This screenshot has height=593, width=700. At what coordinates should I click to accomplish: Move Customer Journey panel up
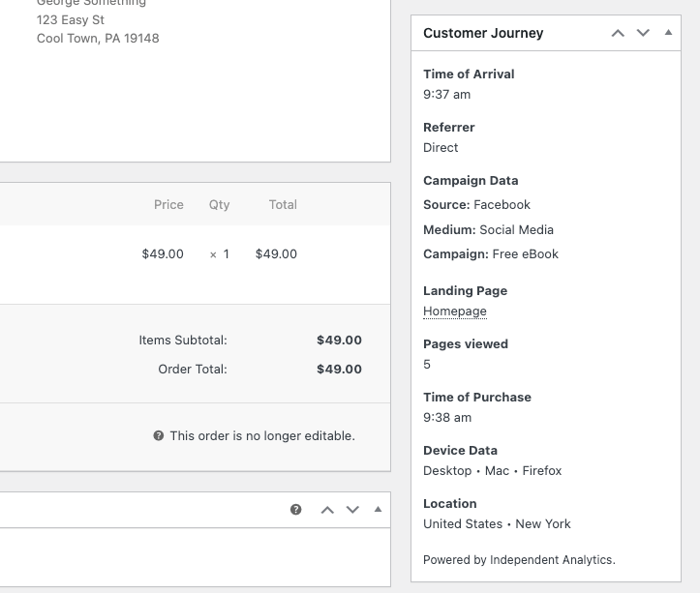(x=618, y=33)
